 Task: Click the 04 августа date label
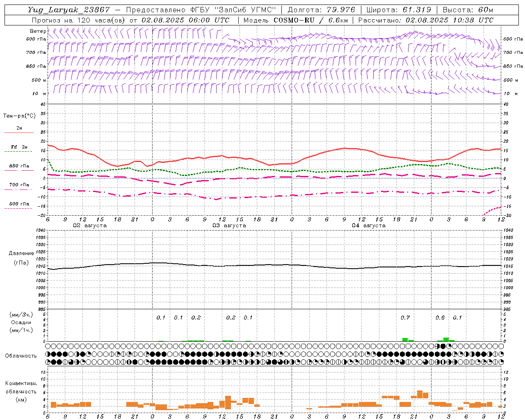click(369, 226)
